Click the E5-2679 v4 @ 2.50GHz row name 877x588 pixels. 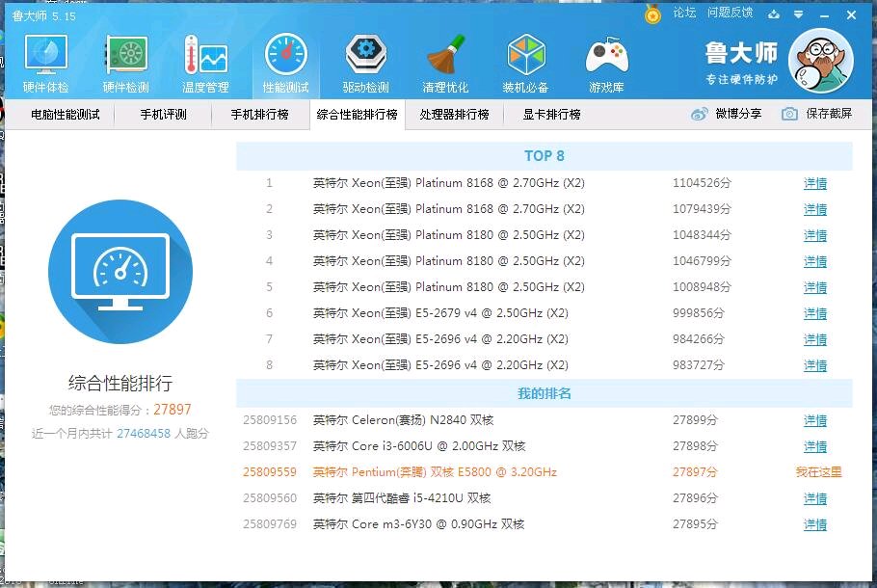tap(440, 313)
